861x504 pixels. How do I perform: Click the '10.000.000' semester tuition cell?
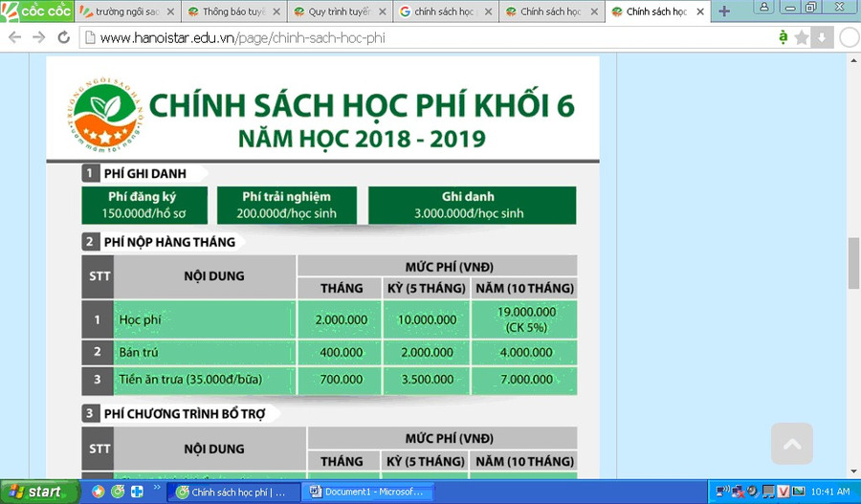click(x=427, y=319)
